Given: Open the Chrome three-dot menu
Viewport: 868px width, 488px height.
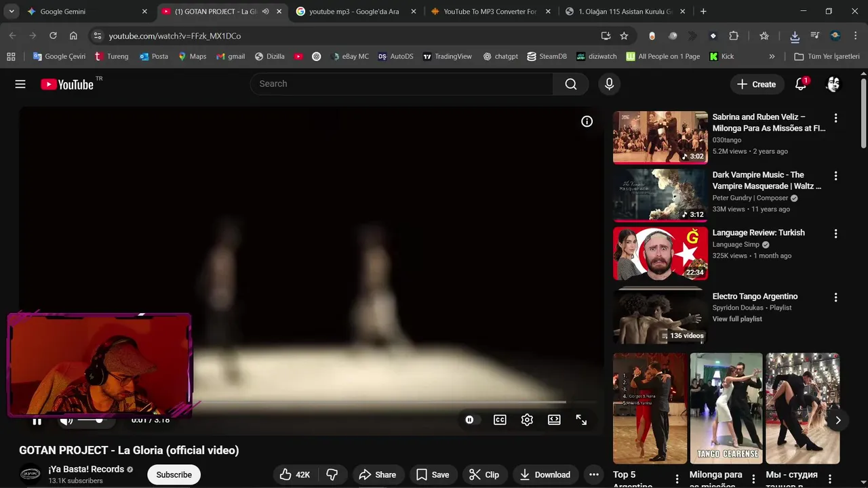Looking at the screenshot, I should pyautogui.click(x=856, y=36).
